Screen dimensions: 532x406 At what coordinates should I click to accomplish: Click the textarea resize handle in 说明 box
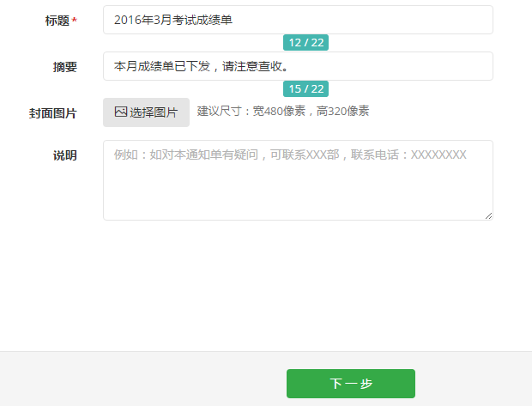click(x=488, y=216)
